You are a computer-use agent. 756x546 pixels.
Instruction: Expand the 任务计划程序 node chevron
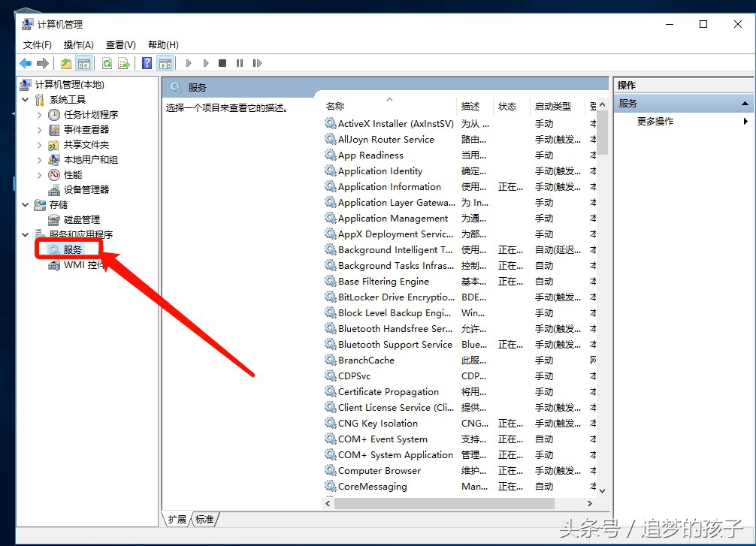(x=40, y=115)
